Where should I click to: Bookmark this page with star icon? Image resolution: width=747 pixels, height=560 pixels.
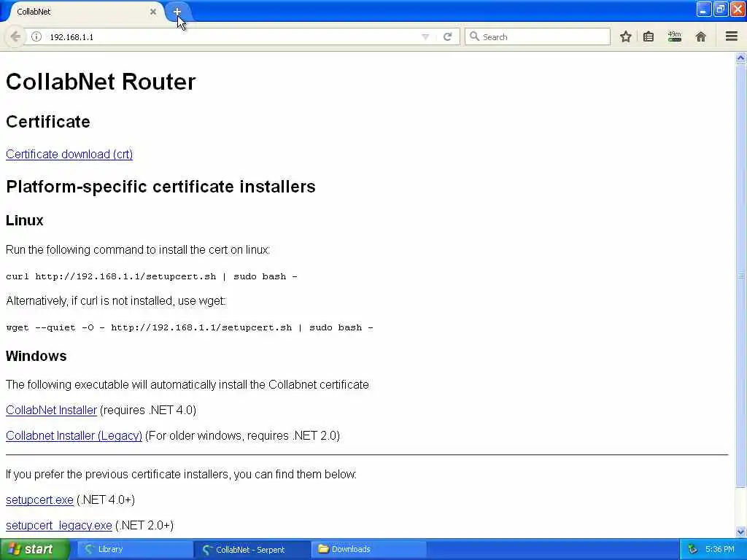click(625, 36)
